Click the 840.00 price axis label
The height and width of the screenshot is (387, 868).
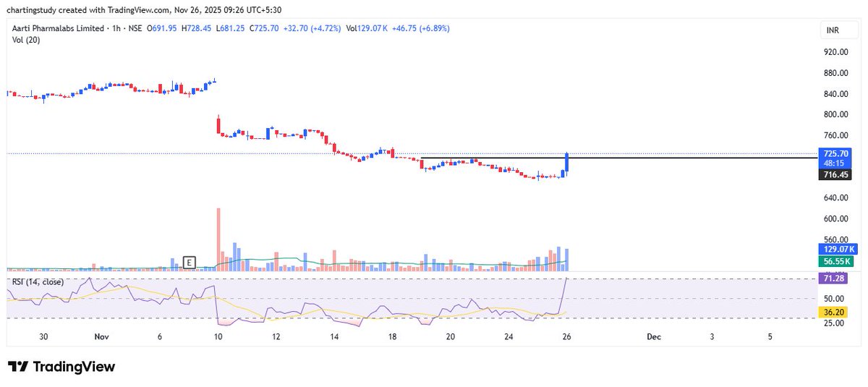[835, 94]
